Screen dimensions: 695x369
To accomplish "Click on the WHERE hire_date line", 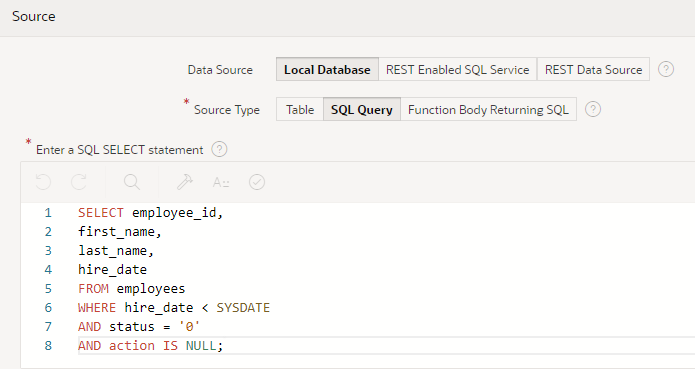I will click(174, 307).
